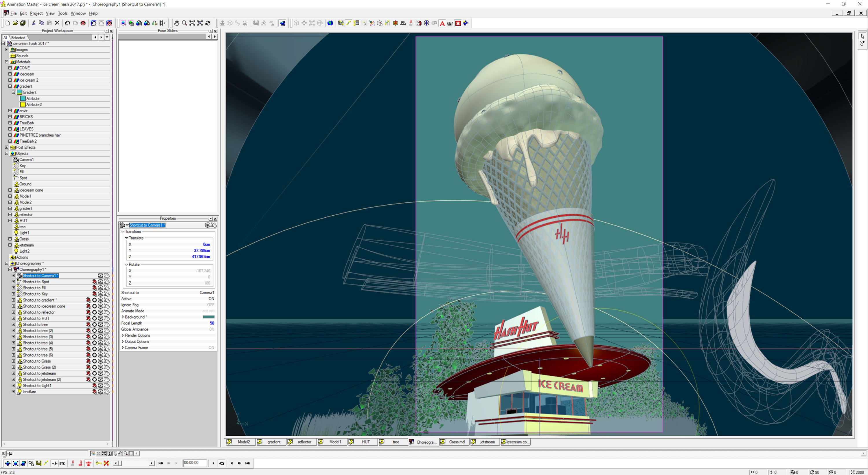
Task: Open the File menu
Action: (x=14, y=13)
